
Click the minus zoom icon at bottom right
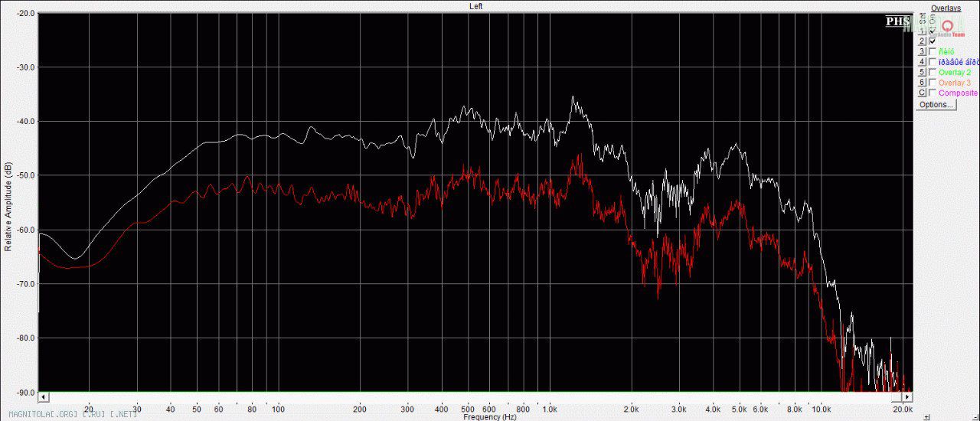pos(975,417)
